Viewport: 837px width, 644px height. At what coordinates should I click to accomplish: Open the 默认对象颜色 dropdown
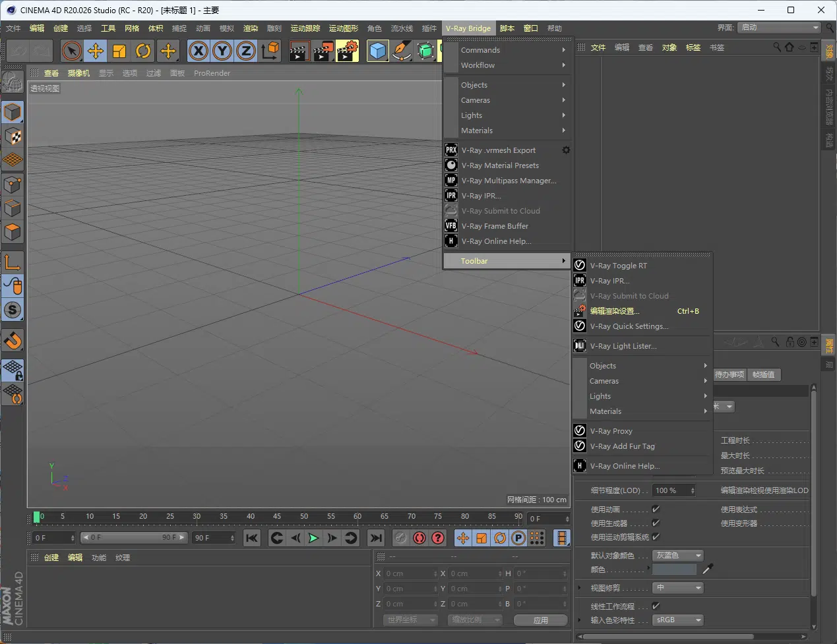click(x=678, y=556)
